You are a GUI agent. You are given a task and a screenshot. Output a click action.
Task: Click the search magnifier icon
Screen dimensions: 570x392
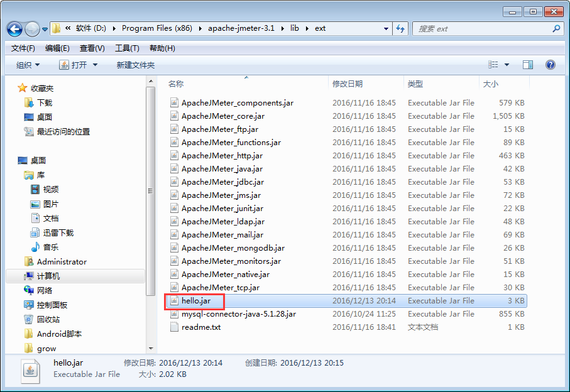[556, 28]
